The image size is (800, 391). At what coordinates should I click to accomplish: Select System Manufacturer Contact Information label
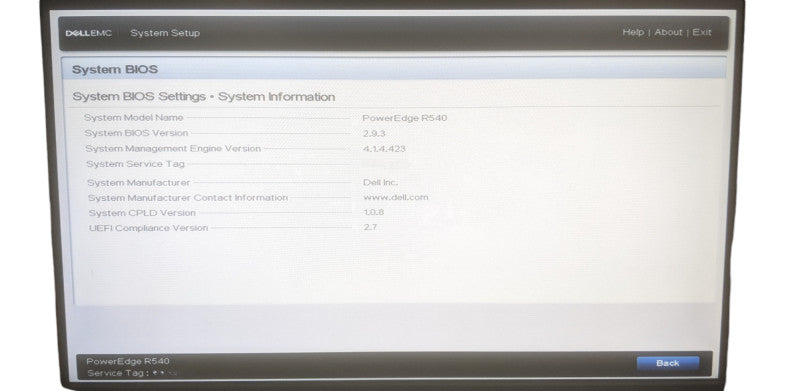pyautogui.click(x=188, y=198)
